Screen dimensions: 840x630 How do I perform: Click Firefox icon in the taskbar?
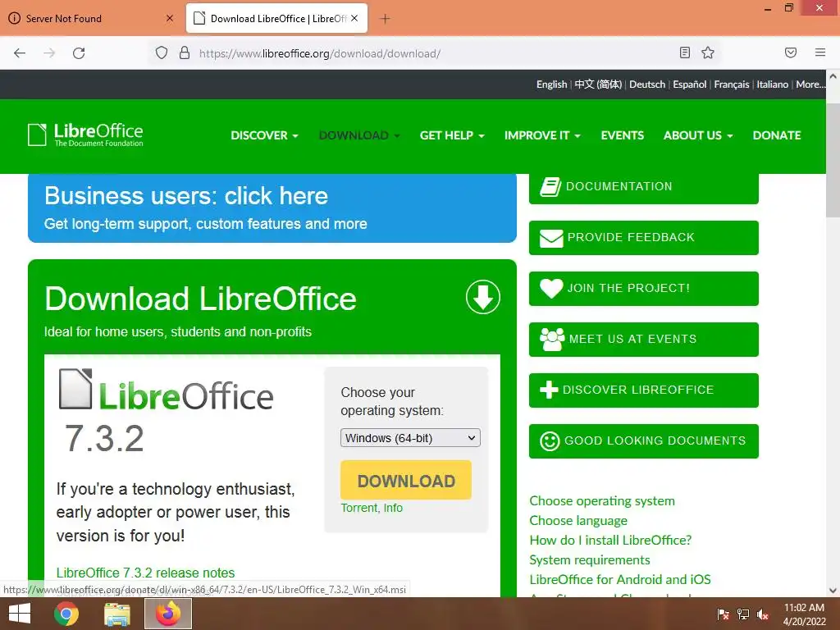tap(168, 614)
